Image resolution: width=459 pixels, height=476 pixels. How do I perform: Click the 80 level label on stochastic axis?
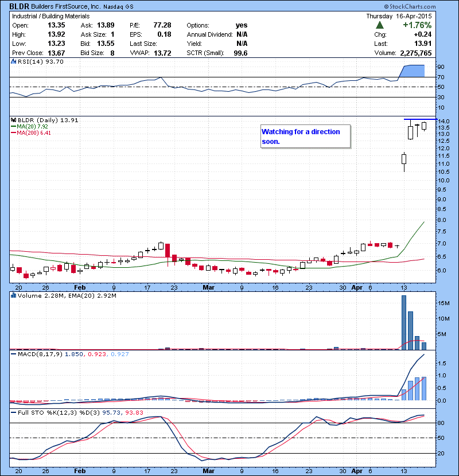(x=441, y=423)
